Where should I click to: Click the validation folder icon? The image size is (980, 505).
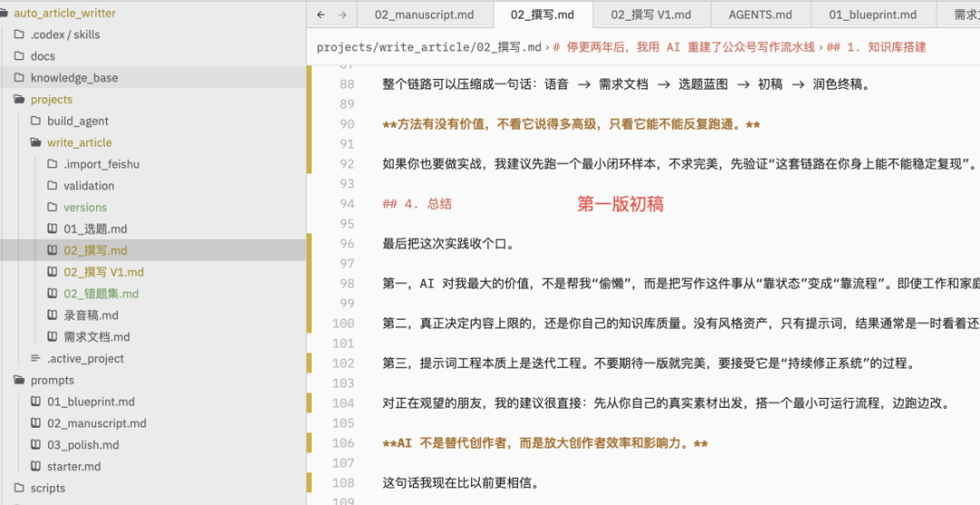(53, 186)
